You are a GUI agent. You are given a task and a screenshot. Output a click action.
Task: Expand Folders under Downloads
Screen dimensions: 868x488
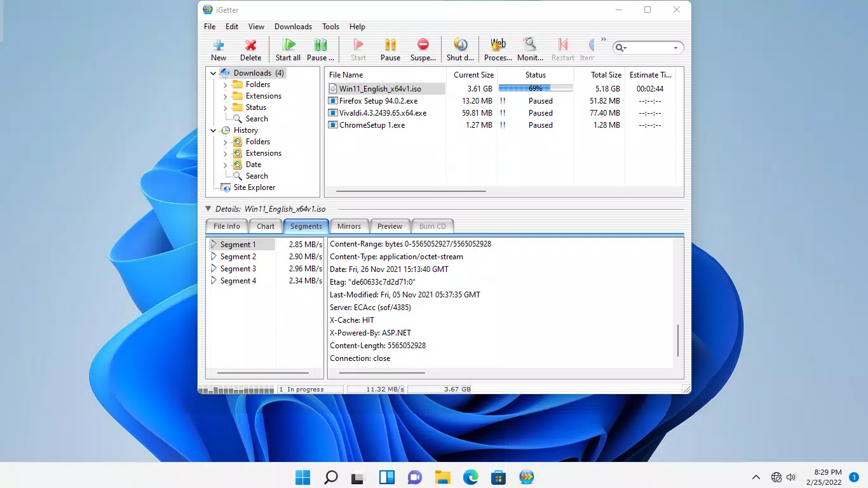pyautogui.click(x=225, y=85)
